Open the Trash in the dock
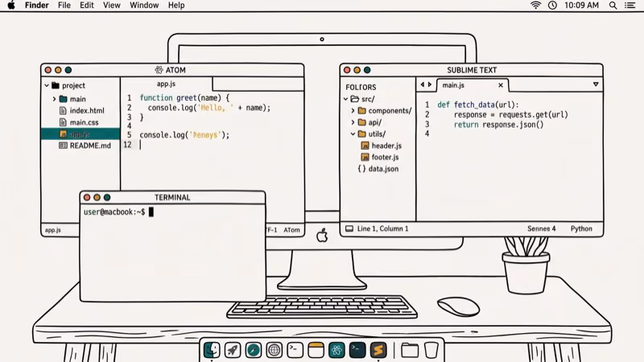Image resolution: width=644 pixels, height=362 pixels. point(431,350)
